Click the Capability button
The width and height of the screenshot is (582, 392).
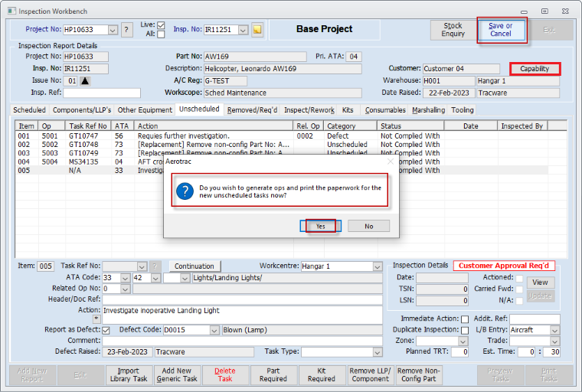pyautogui.click(x=535, y=69)
